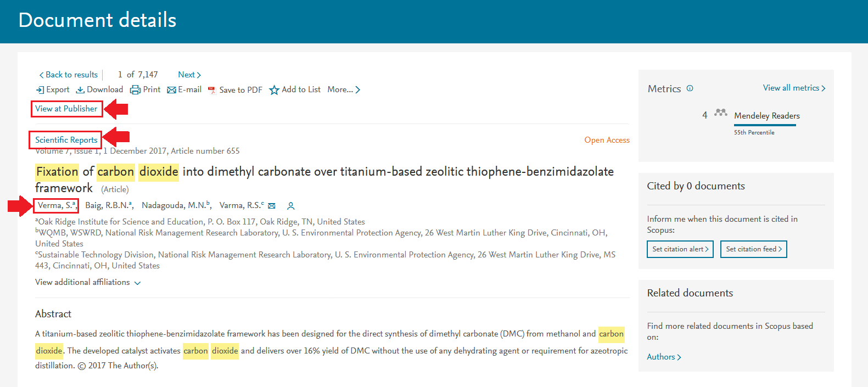This screenshot has width=868, height=387.
Task: Find related documents by Authors
Action: pos(664,357)
